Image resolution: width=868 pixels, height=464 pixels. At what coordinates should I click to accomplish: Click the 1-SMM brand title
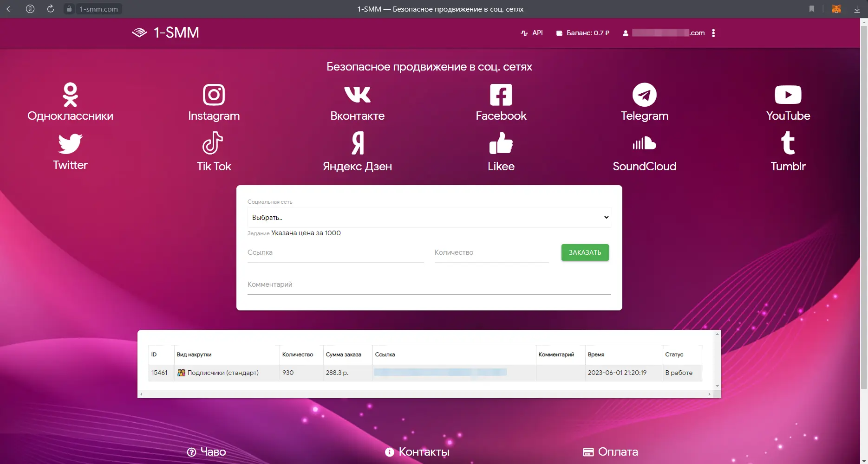176,32
